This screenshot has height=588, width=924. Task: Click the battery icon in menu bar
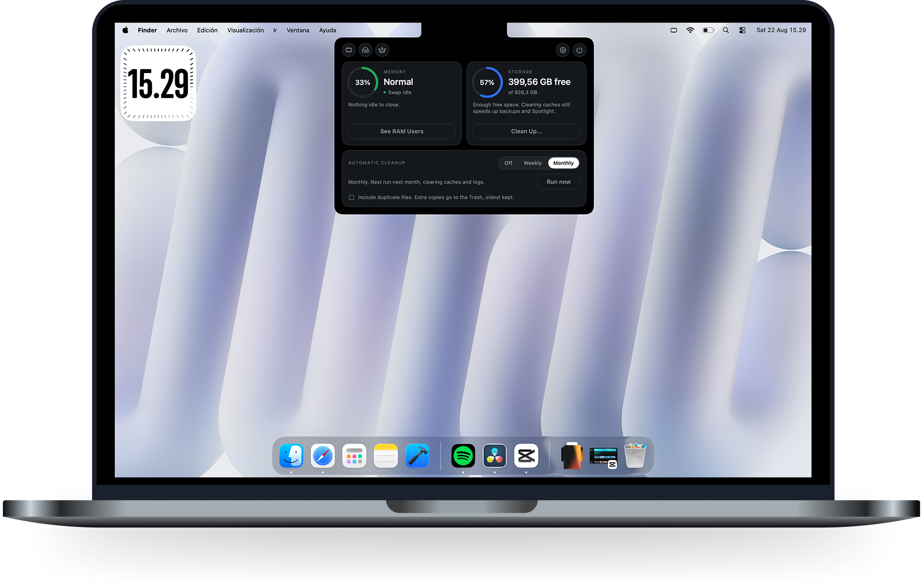[709, 30]
